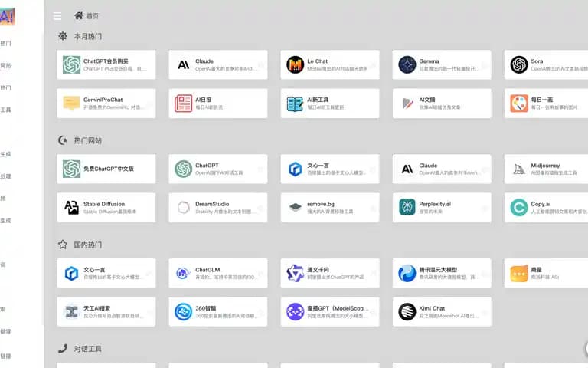Select the 对话工具 section heading
This screenshot has width=588, height=368.
(x=88, y=349)
